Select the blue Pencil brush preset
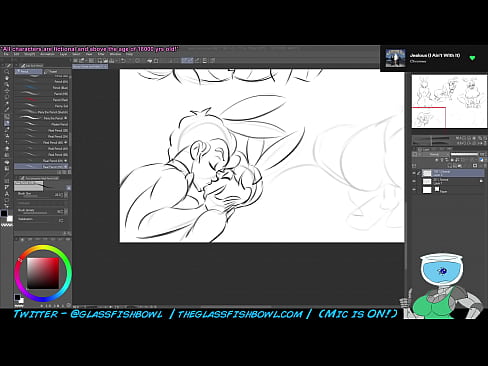 point(42,88)
